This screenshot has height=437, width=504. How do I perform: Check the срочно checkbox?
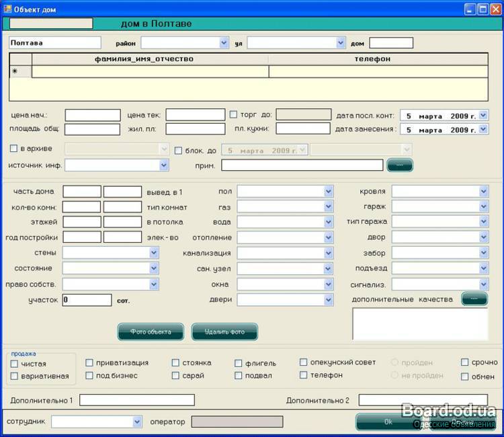tap(465, 362)
